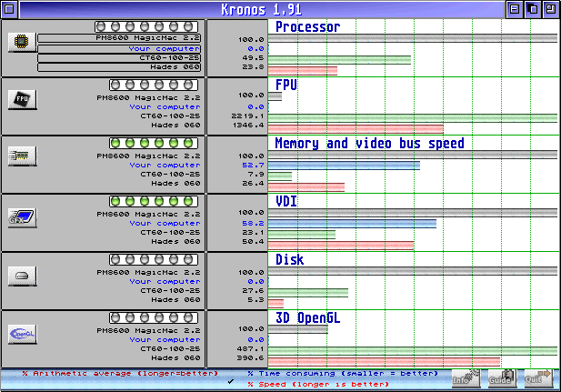
Task: Click the 'Your computer' field under Processor
Action: pyautogui.click(x=120, y=48)
